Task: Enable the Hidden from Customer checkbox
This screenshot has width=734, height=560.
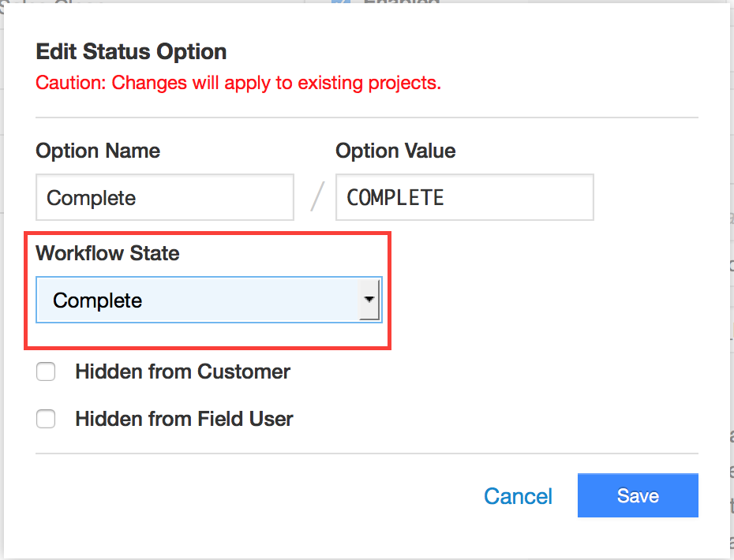Action: [x=46, y=371]
